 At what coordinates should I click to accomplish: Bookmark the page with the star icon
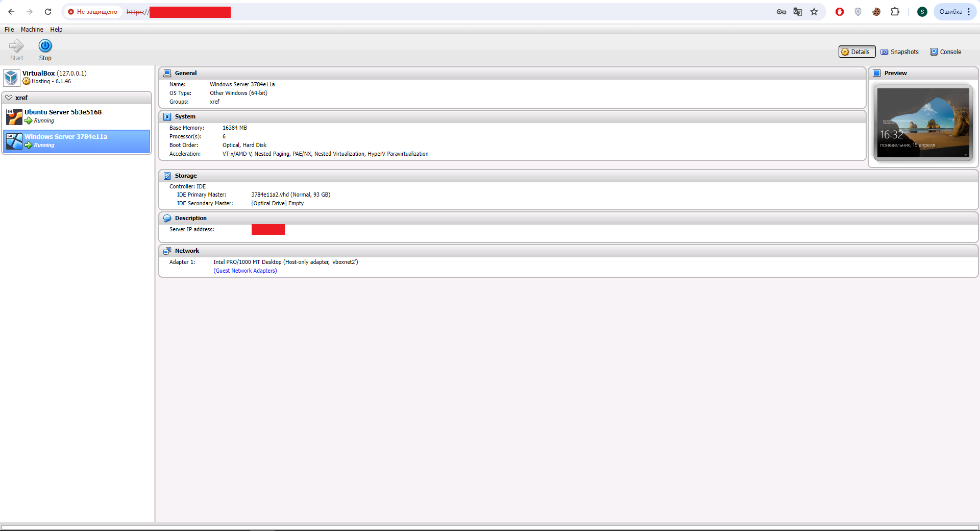(x=814, y=12)
